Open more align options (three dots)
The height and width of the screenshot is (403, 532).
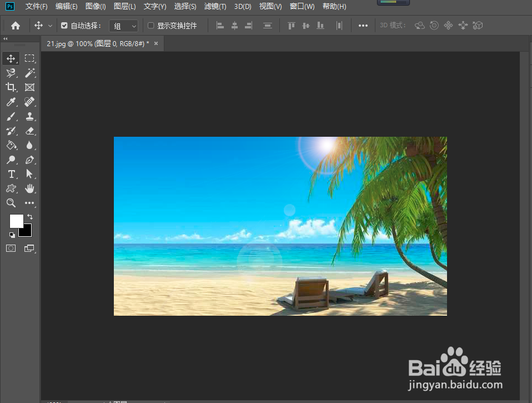click(x=363, y=26)
